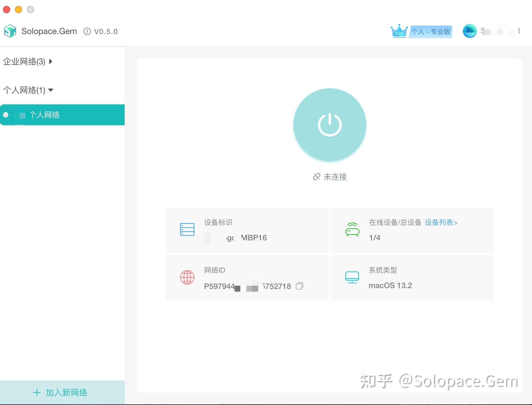Collapse the 个人网络(1) group
532x405 pixels.
[x=28, y=90]
